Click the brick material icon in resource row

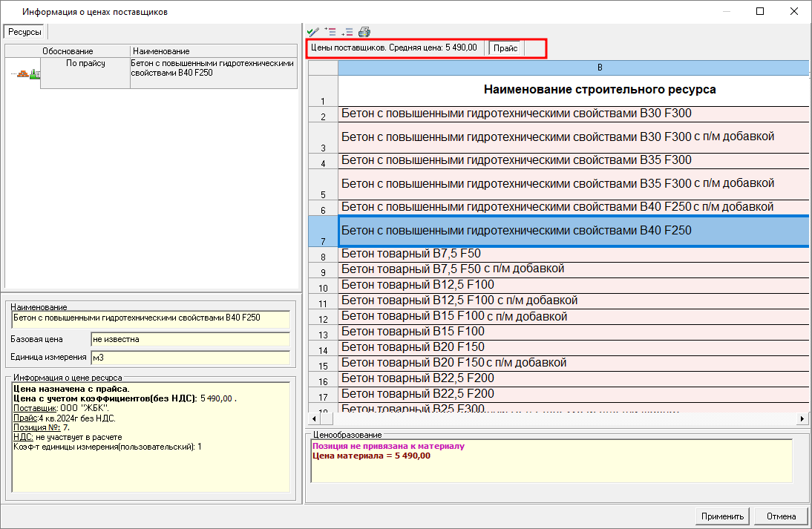[x=22, y=74]
